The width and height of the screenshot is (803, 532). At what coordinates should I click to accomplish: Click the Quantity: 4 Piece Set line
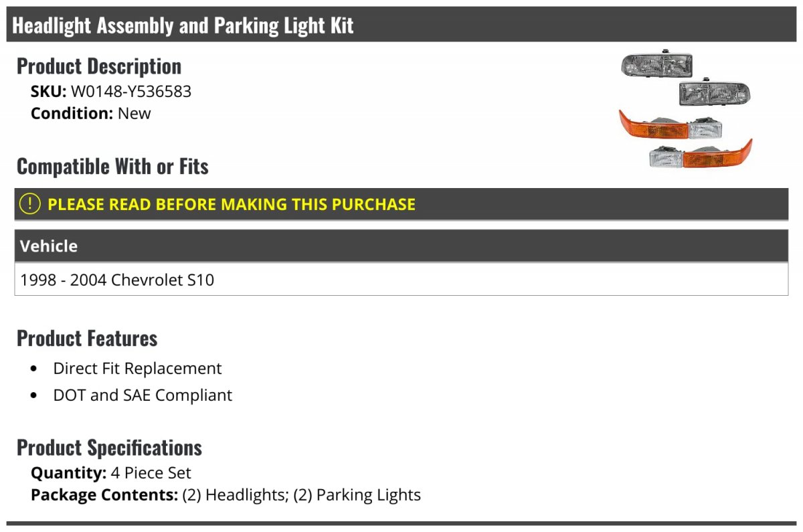pos(111,473)
